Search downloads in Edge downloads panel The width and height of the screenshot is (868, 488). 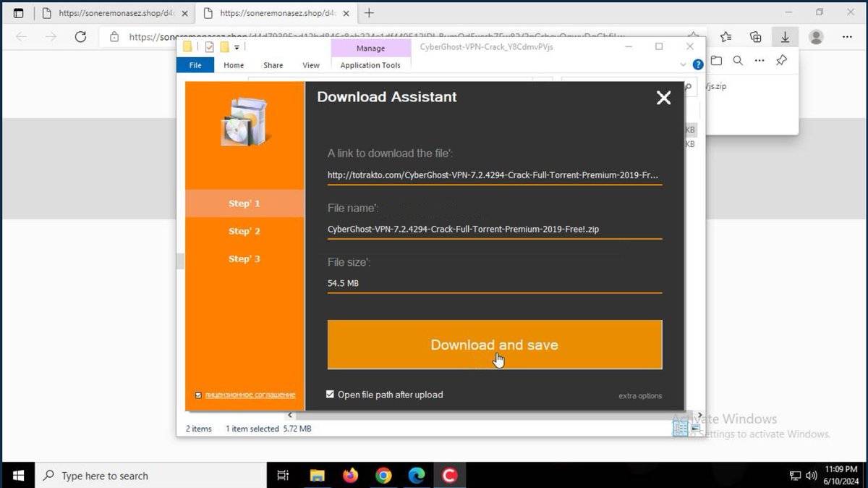pos(738,61)
